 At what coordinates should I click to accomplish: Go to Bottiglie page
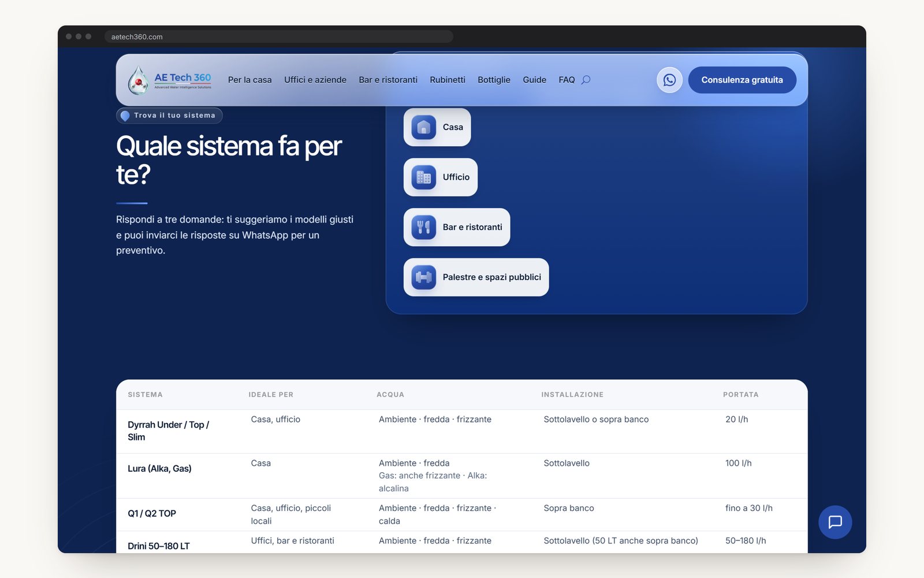point(494,80)
